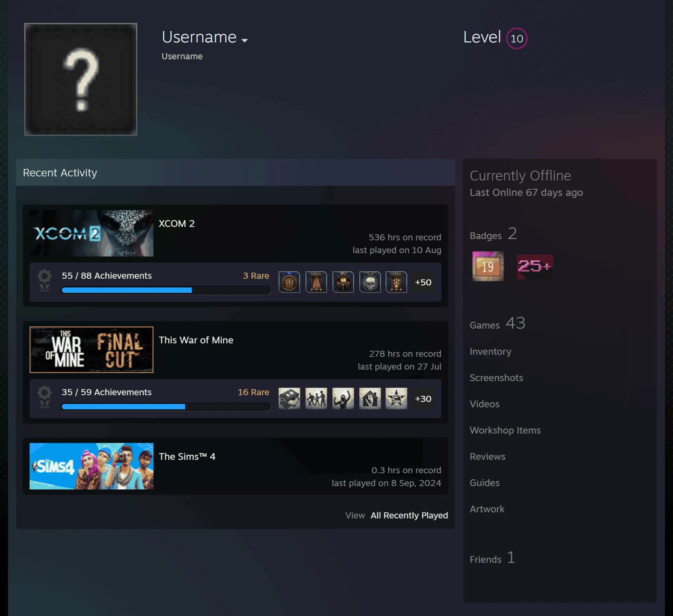
Task: View XCOM 2 alien head achievement icon
Action: (370, 282)
